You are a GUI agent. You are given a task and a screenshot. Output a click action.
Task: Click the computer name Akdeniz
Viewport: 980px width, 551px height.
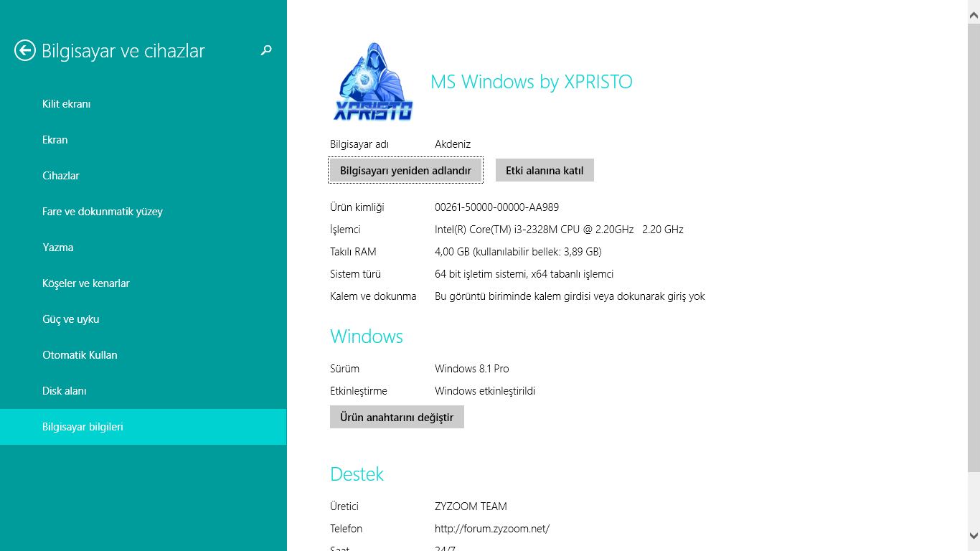(x=453, y=144)
